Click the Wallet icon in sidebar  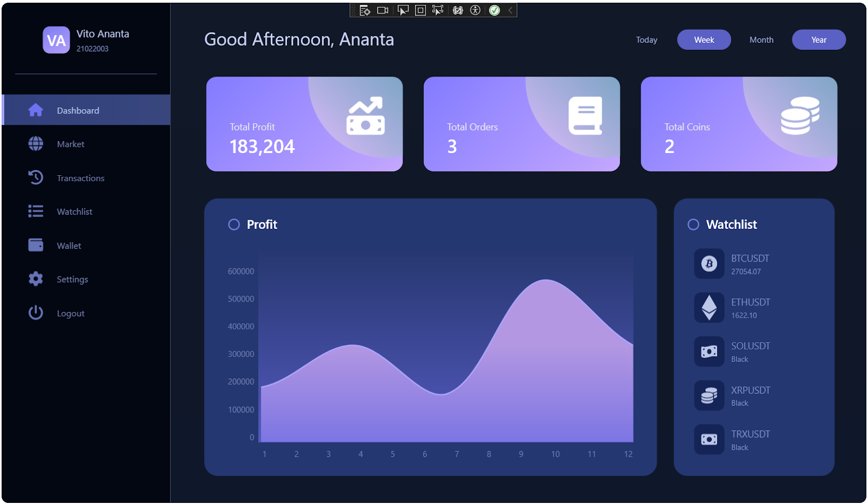[36, 245]
